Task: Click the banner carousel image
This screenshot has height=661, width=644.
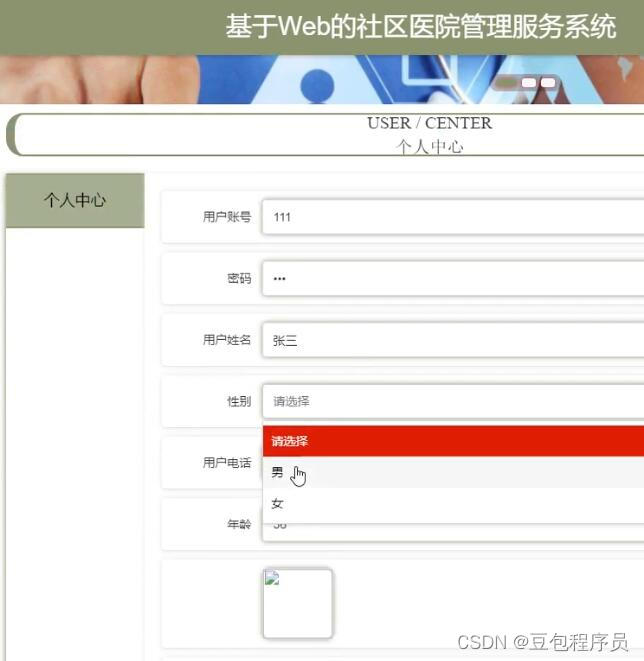Action: pos(322,79)
